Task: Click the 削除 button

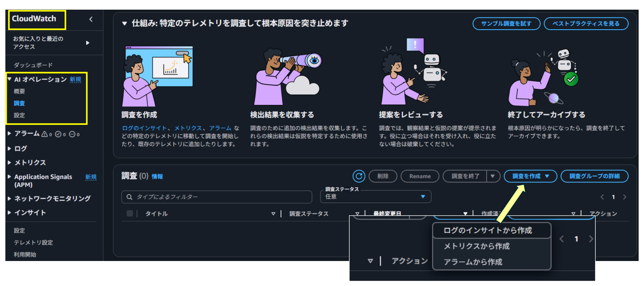Action: [x=383, y=176]
